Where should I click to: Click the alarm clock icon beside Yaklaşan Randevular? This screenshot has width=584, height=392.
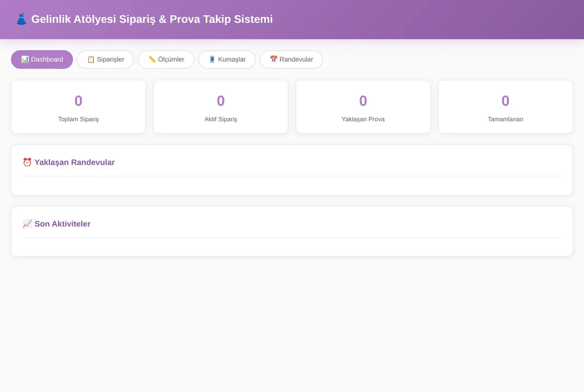(x=27, y=162)
